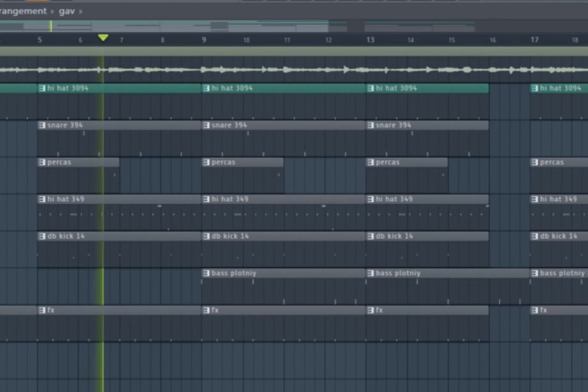Expand the arrow before gav breadcrumb
Image resolution: width=588 pixels, height=392 pixels.
click(x=53, y=12)
